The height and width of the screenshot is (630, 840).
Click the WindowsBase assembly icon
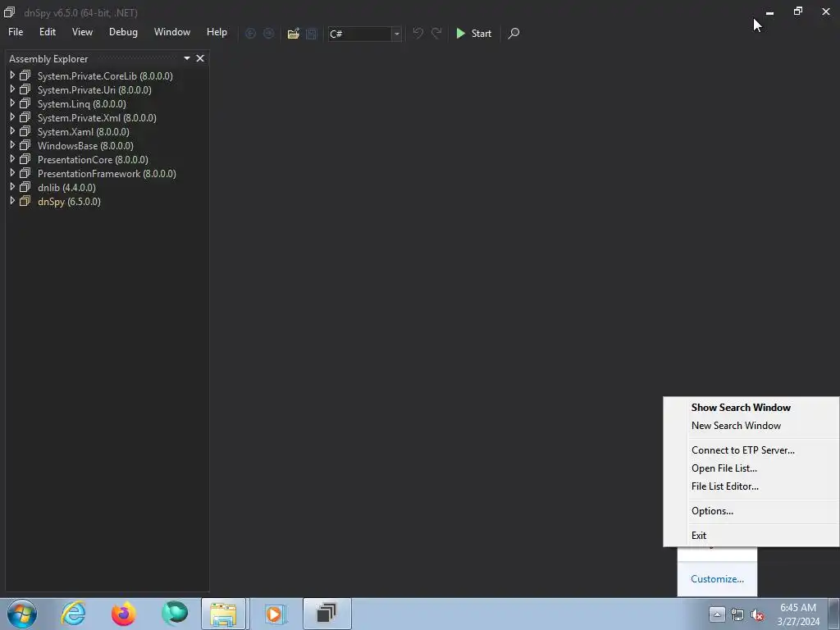click(x=25, y=145)
